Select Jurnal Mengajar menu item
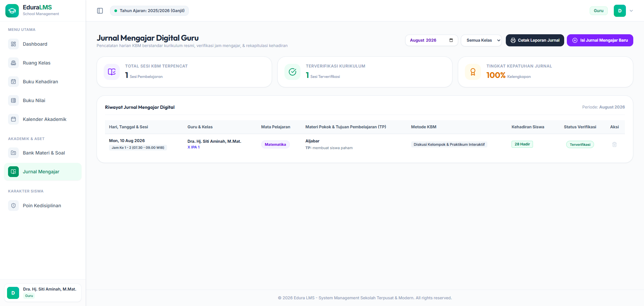This screenshot has width=644, height=306. [43, 172]
